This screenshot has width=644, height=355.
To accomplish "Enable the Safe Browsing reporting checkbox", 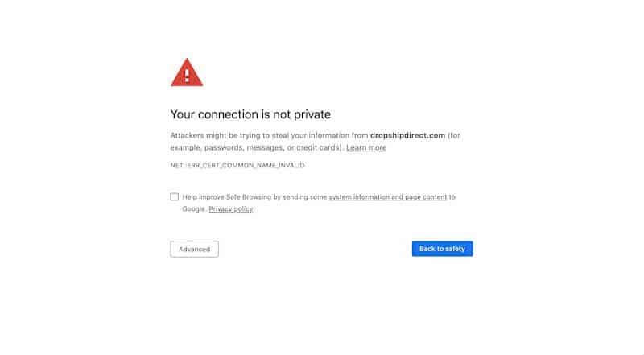I will [x=175, y=196].
